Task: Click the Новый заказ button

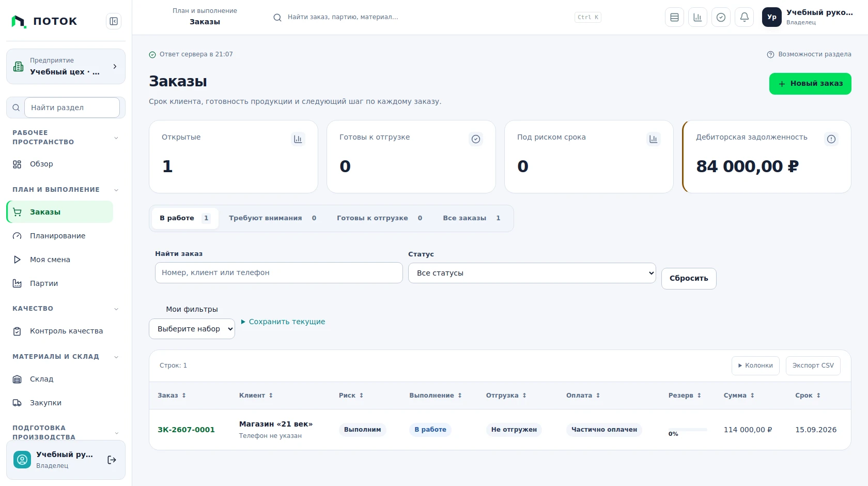Action: click(810, 84)
